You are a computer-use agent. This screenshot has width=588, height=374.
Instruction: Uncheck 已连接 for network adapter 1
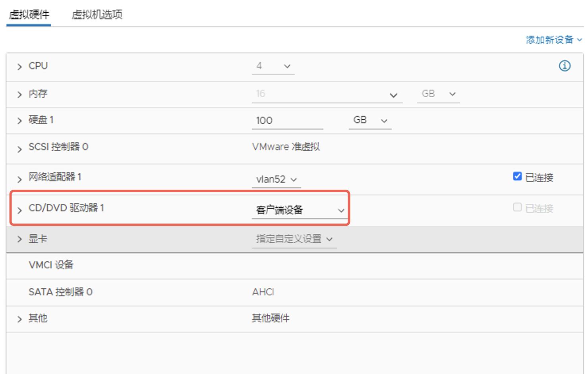[517, 176]
